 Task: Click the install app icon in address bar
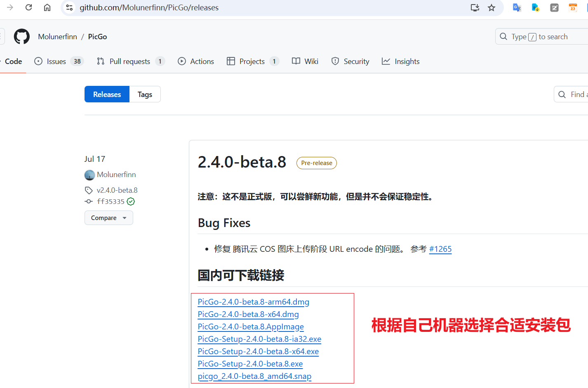tap(475, 7)
